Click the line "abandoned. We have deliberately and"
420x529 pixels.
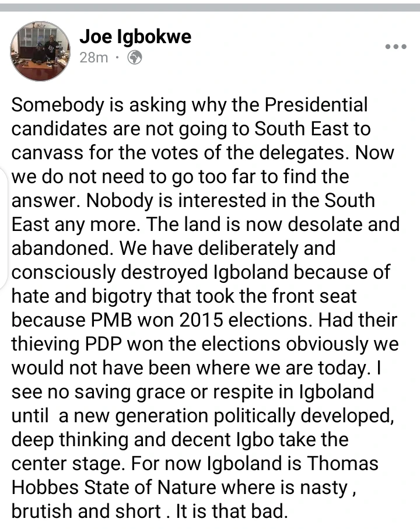pos(173,248)
